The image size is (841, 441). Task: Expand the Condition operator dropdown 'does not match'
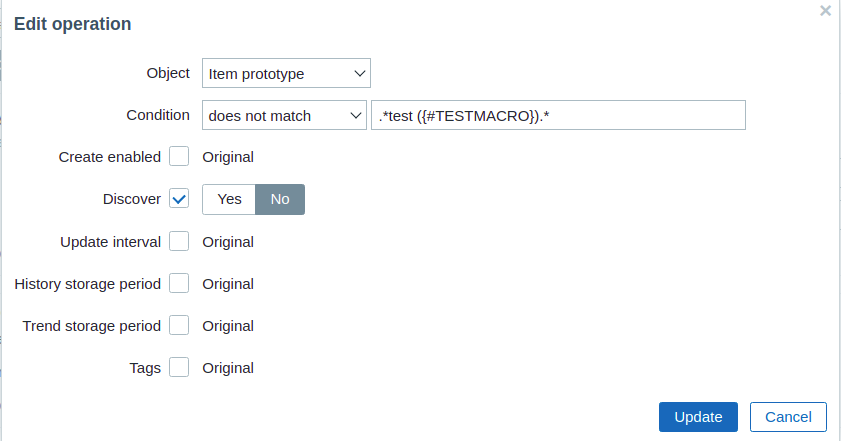point(284,115)
